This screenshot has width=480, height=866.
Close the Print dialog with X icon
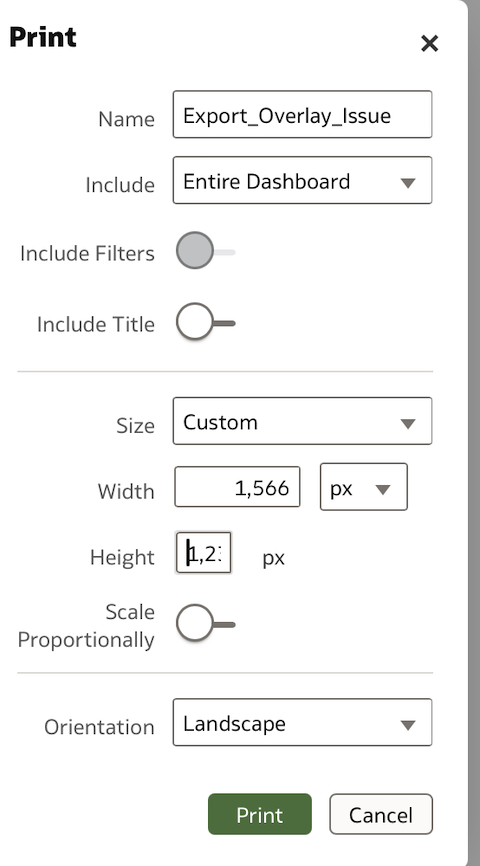click(429, 43)
